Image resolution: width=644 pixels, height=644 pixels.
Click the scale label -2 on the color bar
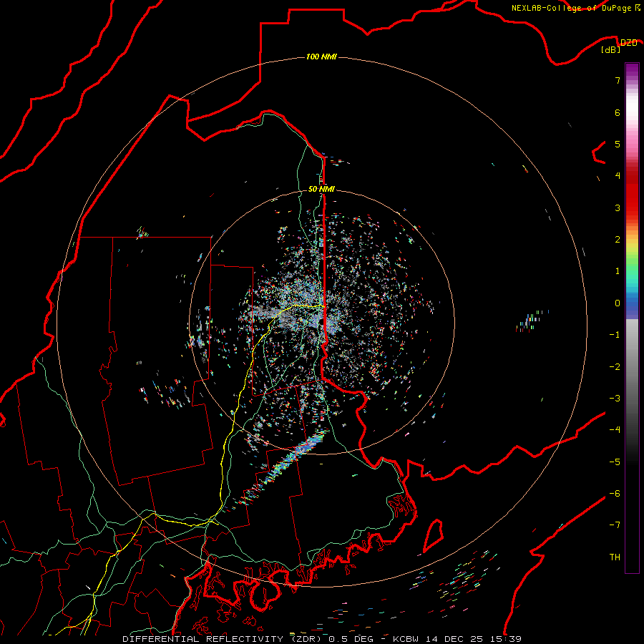[615, 367]
